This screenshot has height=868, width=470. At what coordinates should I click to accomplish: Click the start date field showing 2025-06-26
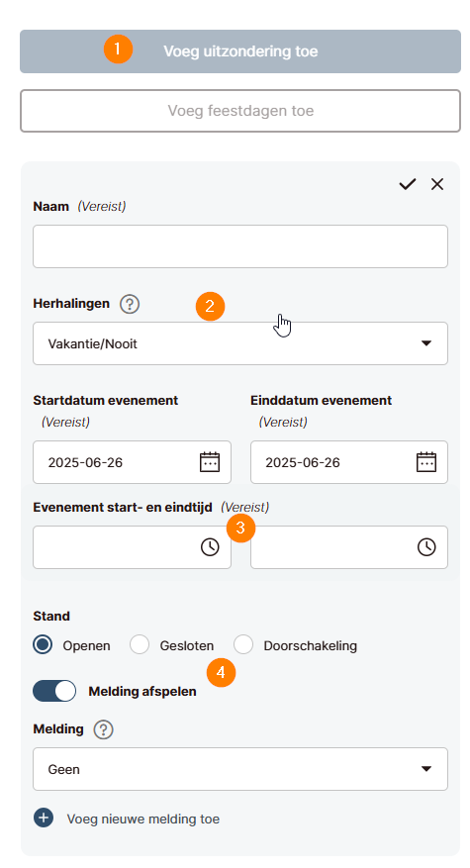(x=132, y=462)
